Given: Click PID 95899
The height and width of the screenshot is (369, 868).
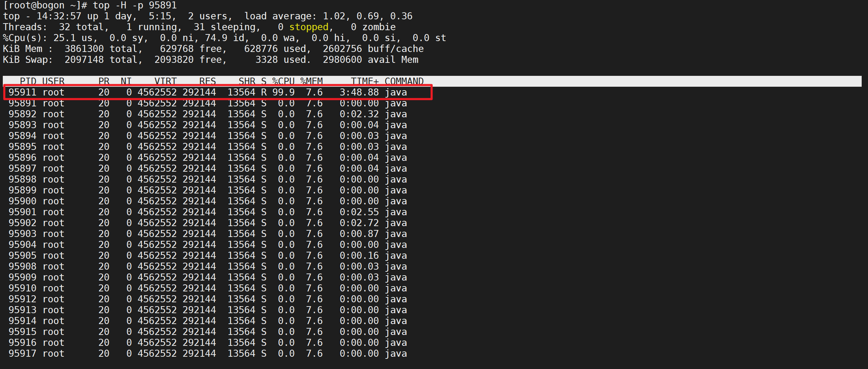Looking at the screenshot, I should point(22,190).
